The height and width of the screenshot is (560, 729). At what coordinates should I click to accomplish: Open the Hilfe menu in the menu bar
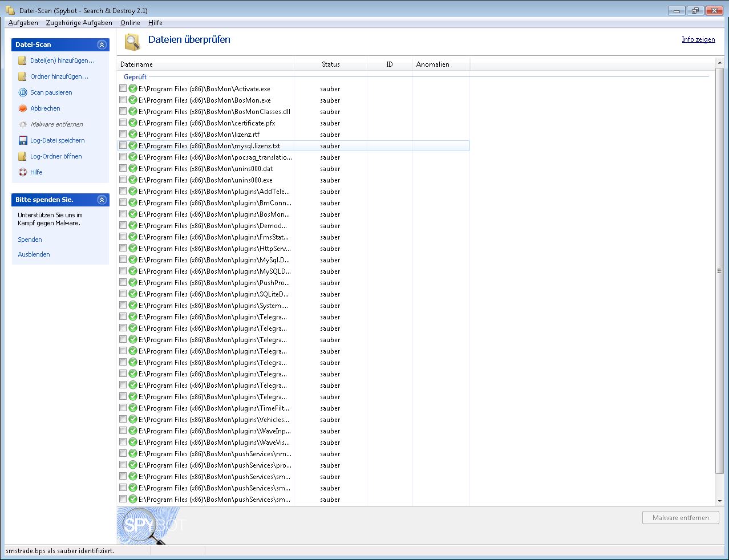click(155, 23)
